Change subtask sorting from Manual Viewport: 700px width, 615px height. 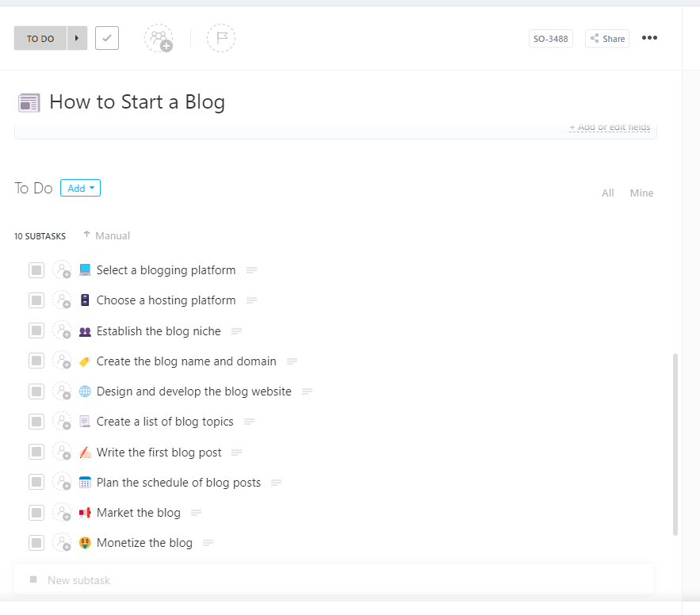point(106,235)
